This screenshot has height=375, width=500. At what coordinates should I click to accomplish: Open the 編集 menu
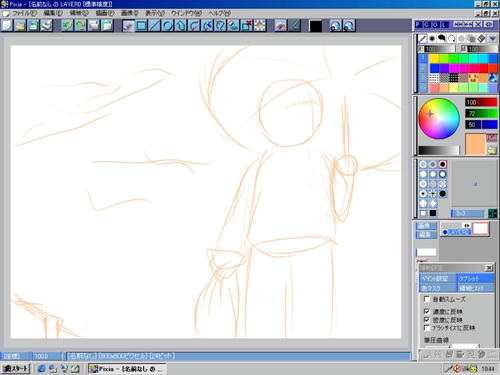[x=53, y=13]
